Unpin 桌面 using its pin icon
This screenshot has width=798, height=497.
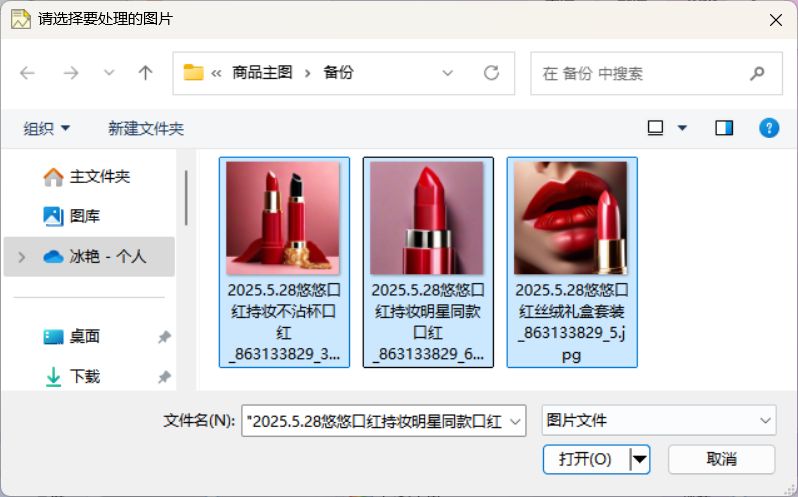tap(164, 337)
